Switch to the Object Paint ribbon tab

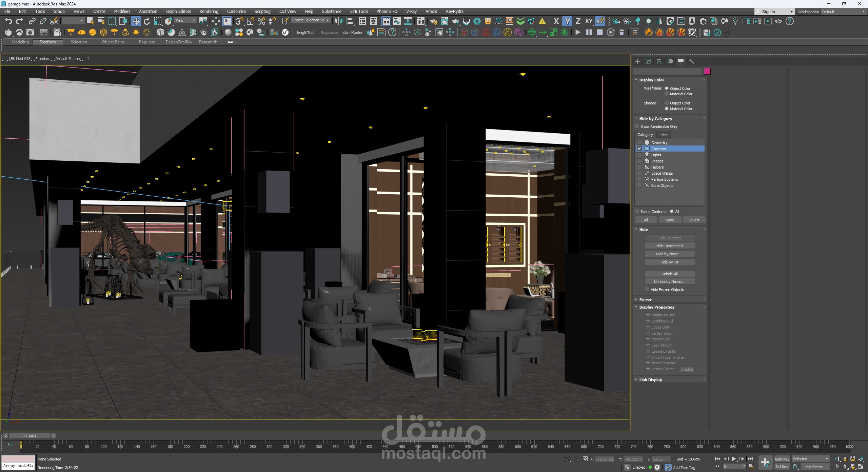[x=113, y=42]
